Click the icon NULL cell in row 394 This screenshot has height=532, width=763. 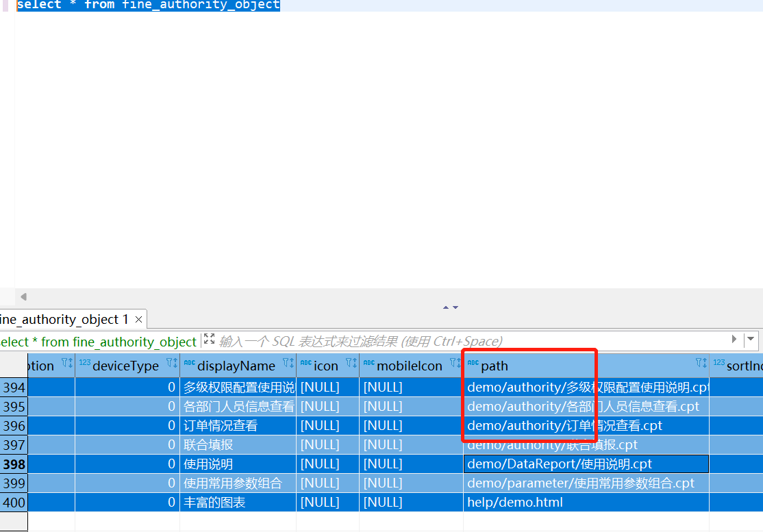pos(327,388)
